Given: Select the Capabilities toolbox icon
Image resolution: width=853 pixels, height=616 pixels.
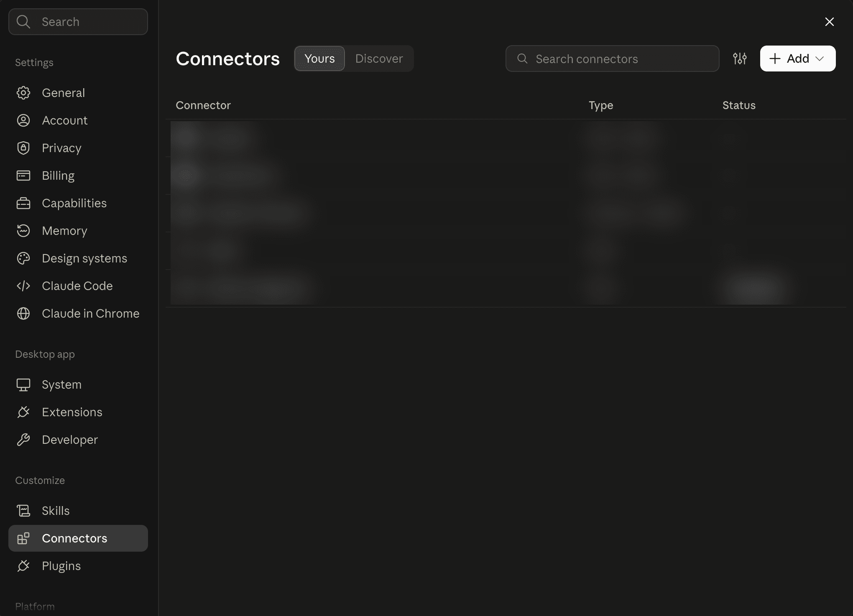Looking at the screenshot, I should click(x=23, y=203).
